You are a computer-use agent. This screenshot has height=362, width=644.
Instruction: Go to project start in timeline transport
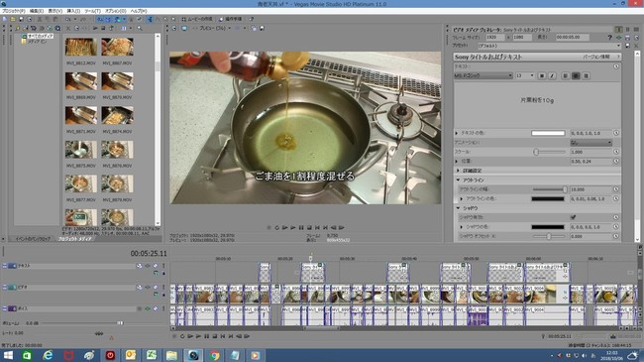coord(223,336)
